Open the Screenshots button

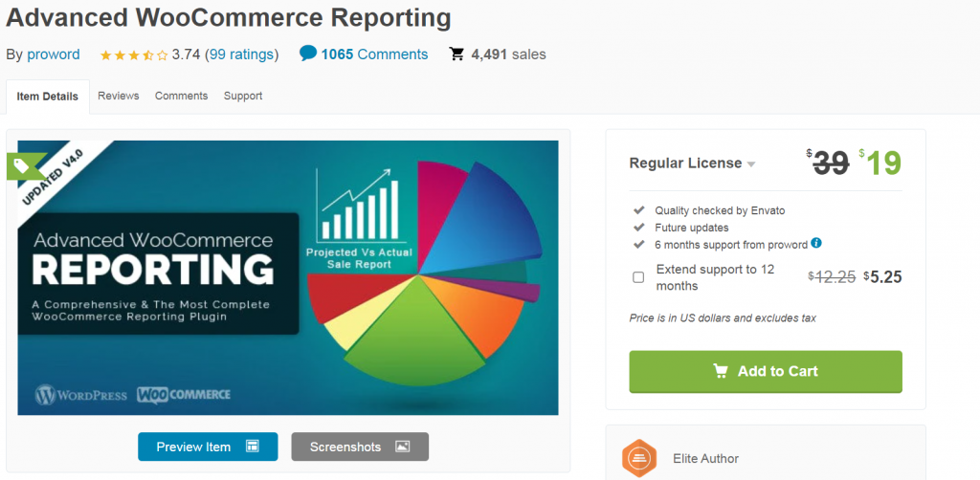point(360,447)
